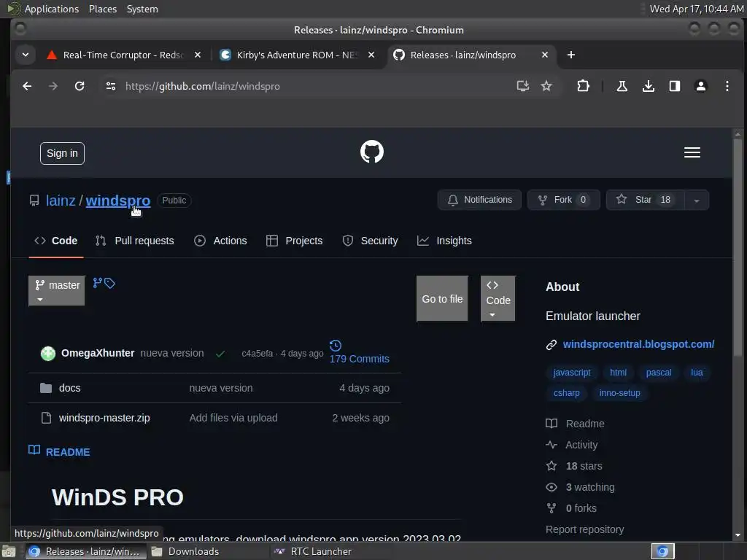Open Readme link in About
The image size is (747, 560).
pyautogui.click(x=575, y=424)
